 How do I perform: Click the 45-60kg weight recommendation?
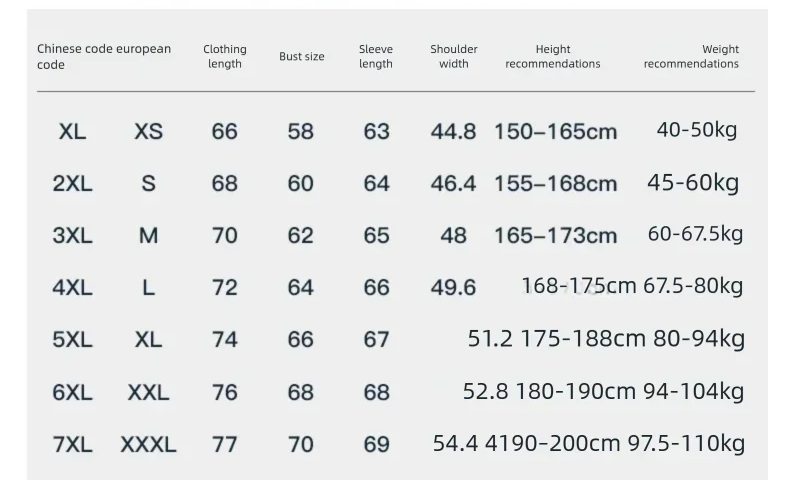click(693, 182)
